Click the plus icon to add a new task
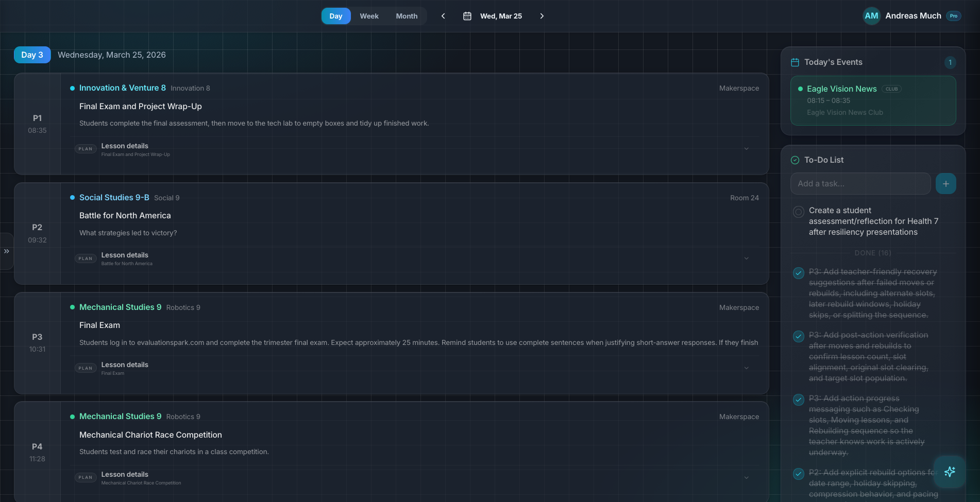This screenshot has width=980, height=502. click(x=946, y=183)
